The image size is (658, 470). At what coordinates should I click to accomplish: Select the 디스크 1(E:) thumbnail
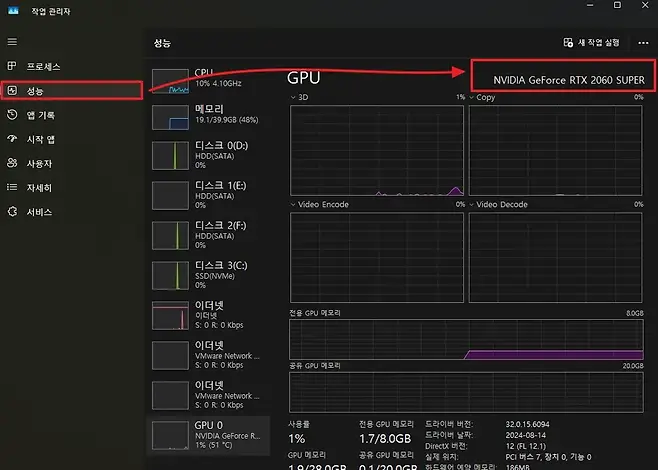pyautogui.click(x=170, y=196)
